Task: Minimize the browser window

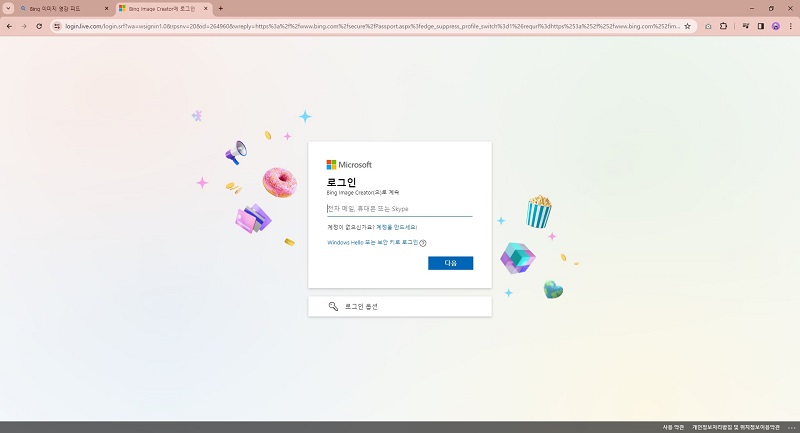Action: [752, 9]
